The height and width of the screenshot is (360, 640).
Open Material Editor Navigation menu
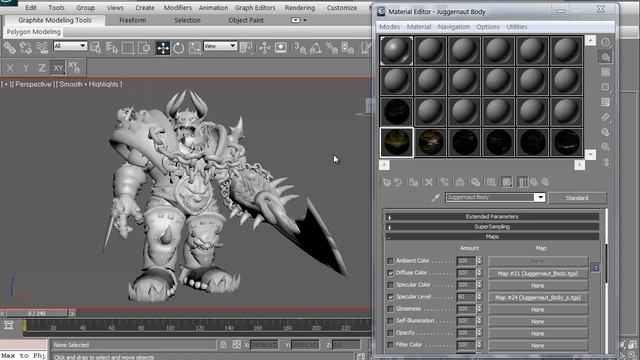[453, 27]
